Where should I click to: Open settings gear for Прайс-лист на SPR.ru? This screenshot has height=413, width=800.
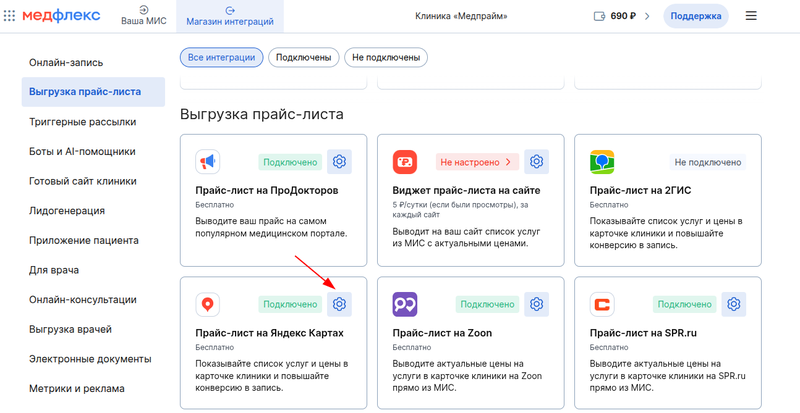tap(734, 304)
